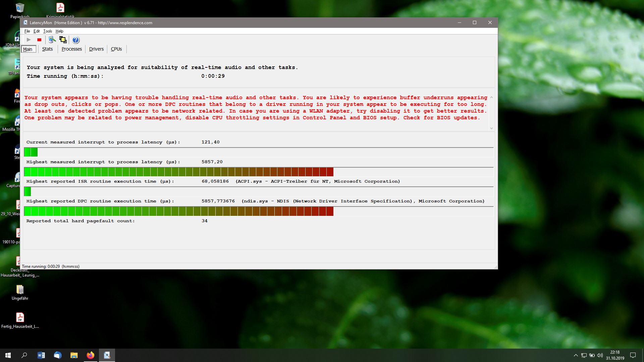Image resolution: width=644 pixels, height=362 pixels.
Task: Open the Tools menu
Action: coord(48,31)
